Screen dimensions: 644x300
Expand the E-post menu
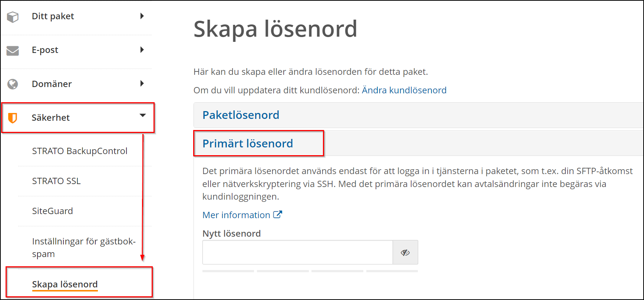click(x=142, y=50)
